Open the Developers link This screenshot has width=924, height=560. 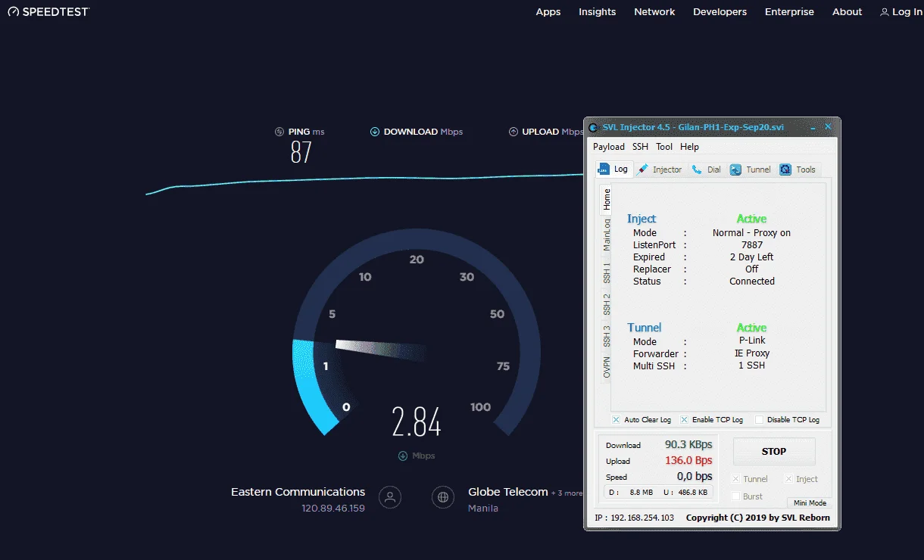(720, 11)
